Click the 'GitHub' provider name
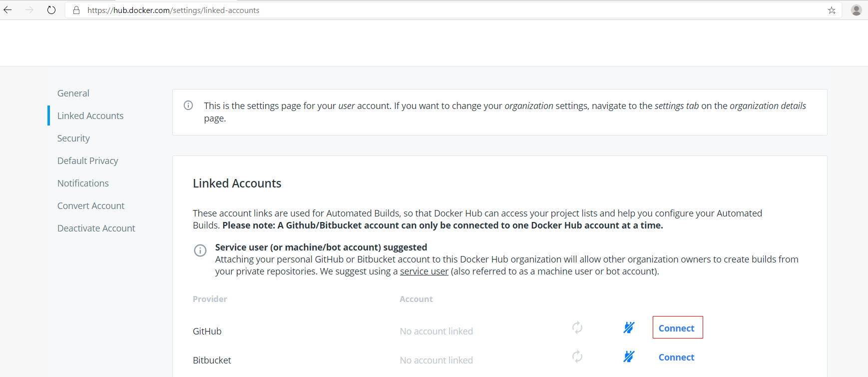The image size is (868, 377). click(x=207, y=331)
